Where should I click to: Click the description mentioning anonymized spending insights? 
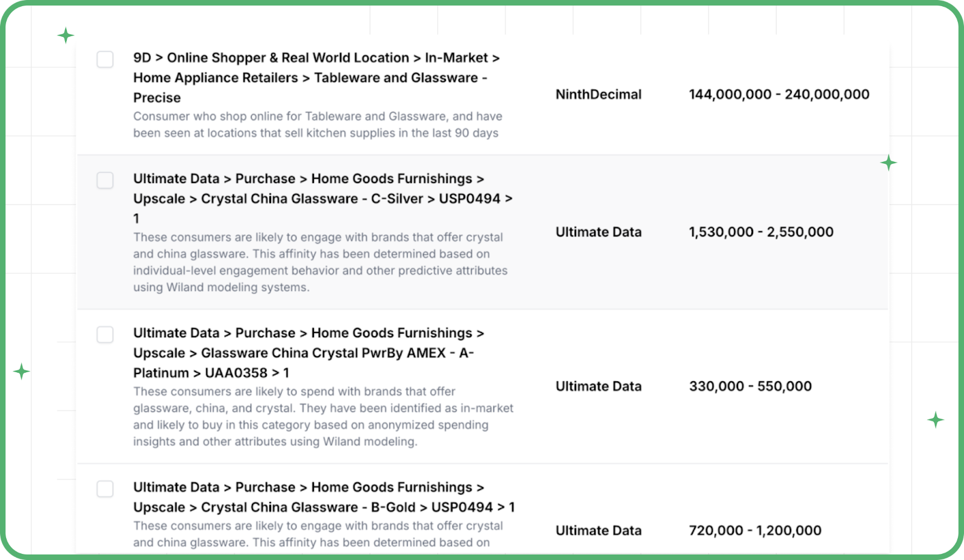coord(323,416)
